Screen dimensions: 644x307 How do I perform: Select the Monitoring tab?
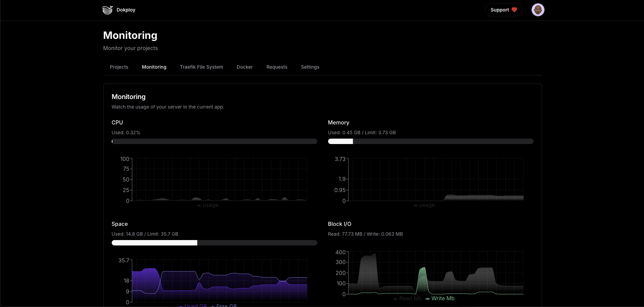(x=154, y=67)
